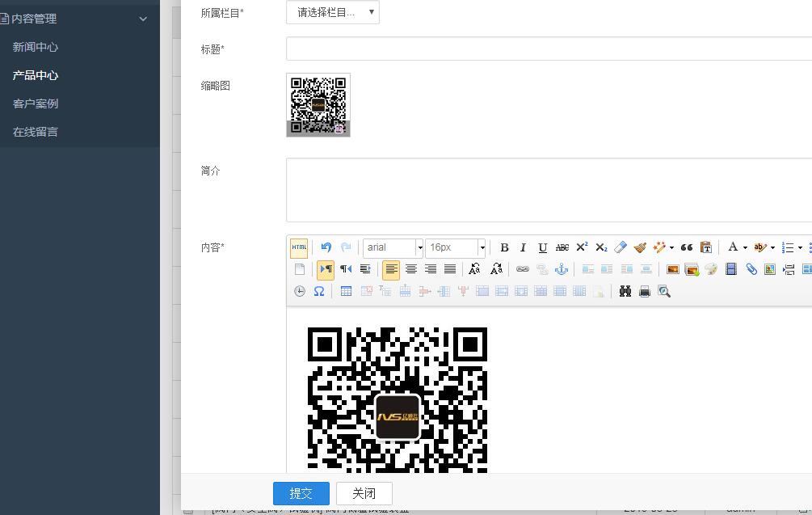
Task: Convert text to lowercase icon
Action: point(496,269)
